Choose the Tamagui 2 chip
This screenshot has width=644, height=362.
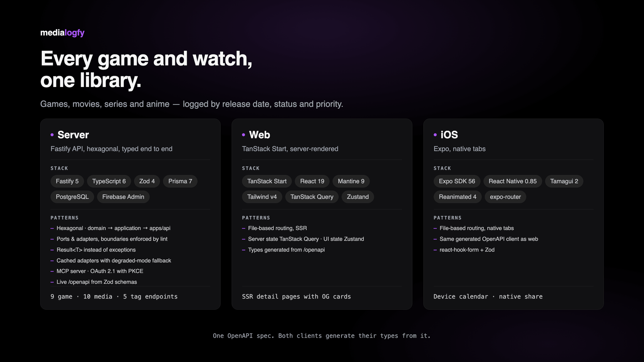click(564, 181)
